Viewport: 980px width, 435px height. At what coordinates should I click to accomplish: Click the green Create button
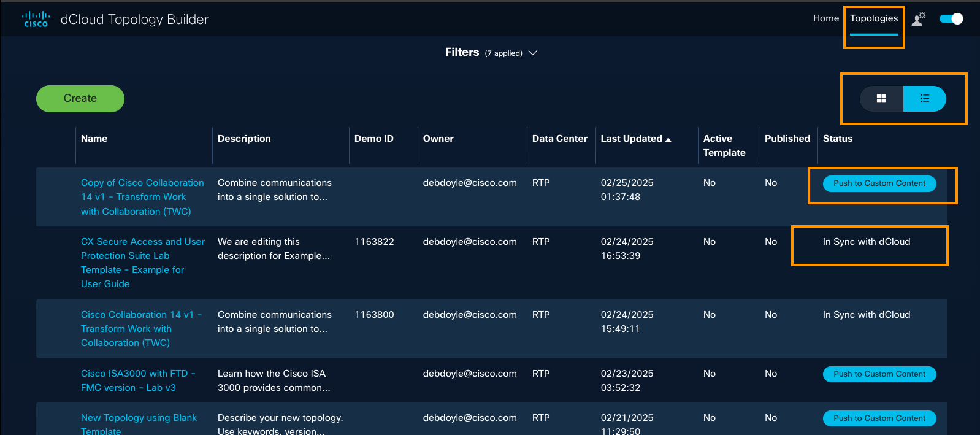[80, 99]
